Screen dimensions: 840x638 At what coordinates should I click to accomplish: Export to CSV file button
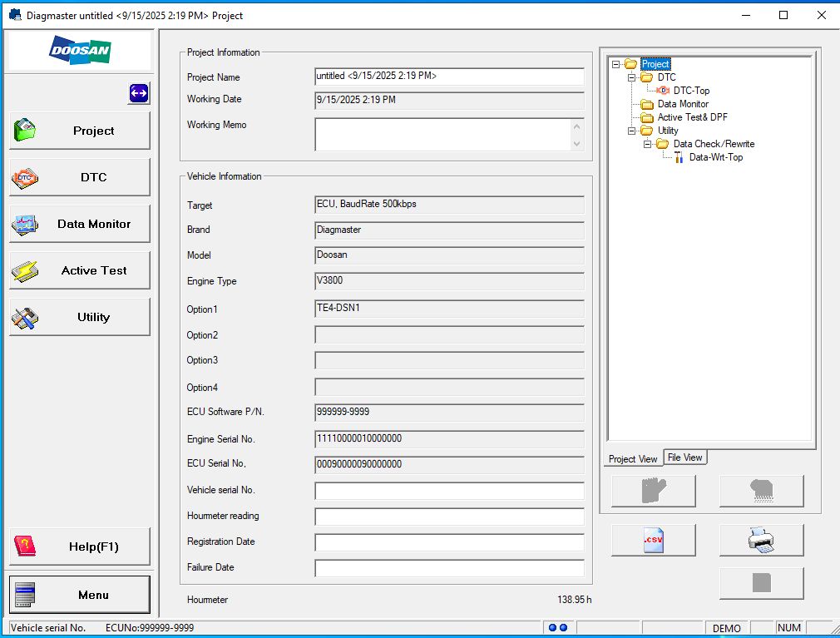pos(654,540)
